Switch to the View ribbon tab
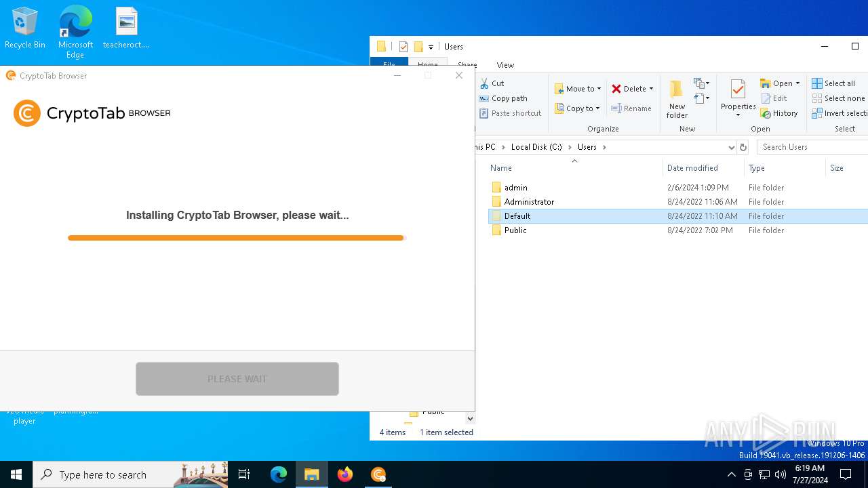The height and width of the screenshot is (488, 868). [505, 65]
